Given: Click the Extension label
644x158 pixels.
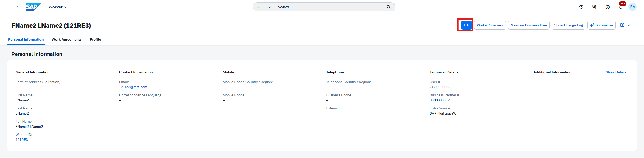Looking at the screenshot, I should click(x=334, y=108).
